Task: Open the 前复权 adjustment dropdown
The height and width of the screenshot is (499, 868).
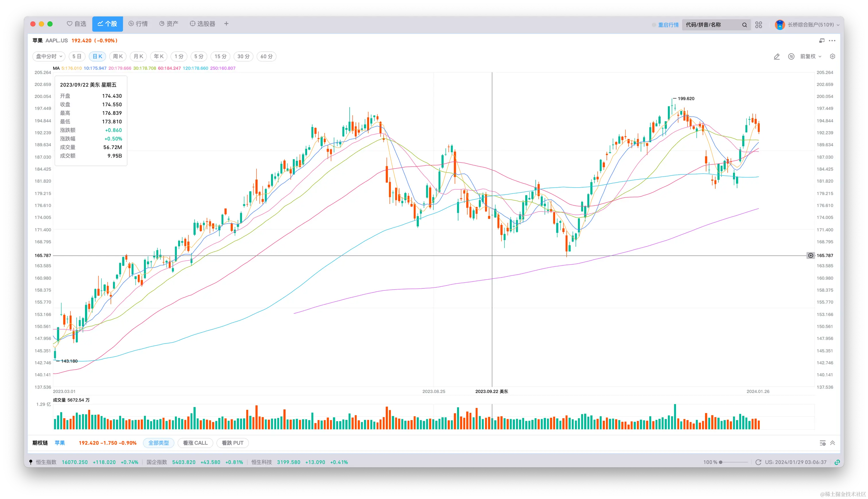Action: pyautogui.click(x=811, y=57)
